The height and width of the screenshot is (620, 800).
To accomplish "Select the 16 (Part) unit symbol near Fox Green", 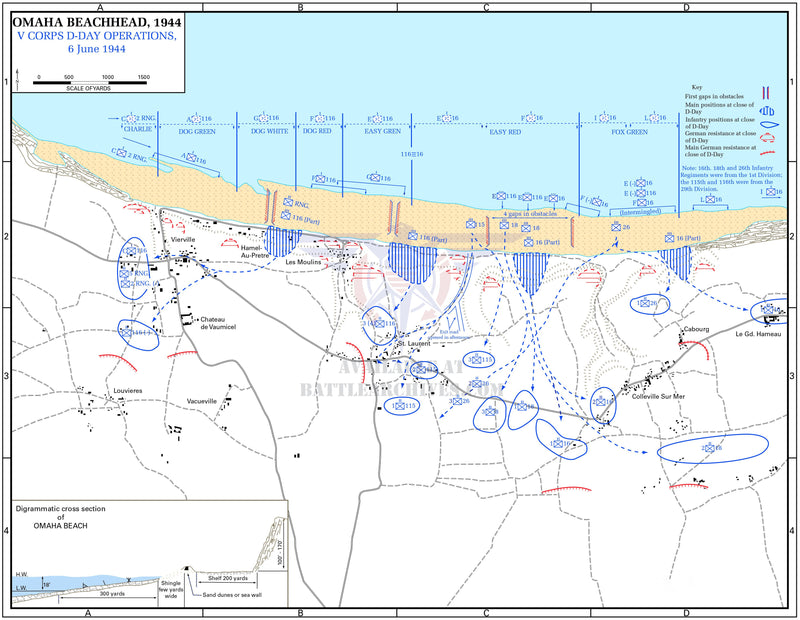I will click(672, 238).
